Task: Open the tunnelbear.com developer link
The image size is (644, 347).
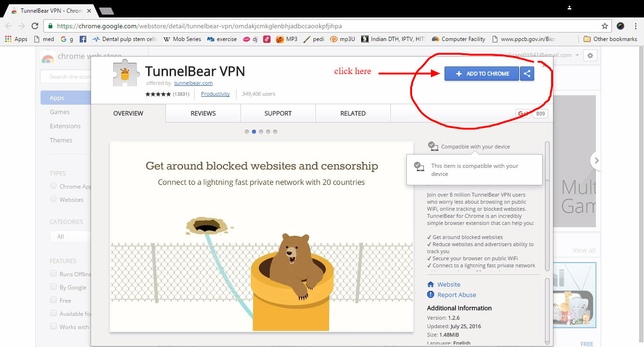Action: click(x=193, y=83)
